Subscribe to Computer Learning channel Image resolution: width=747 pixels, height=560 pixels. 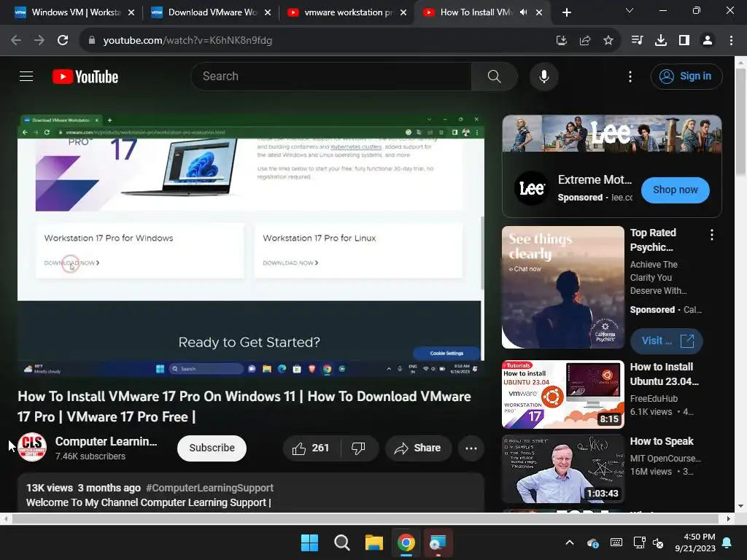[212, 448]
